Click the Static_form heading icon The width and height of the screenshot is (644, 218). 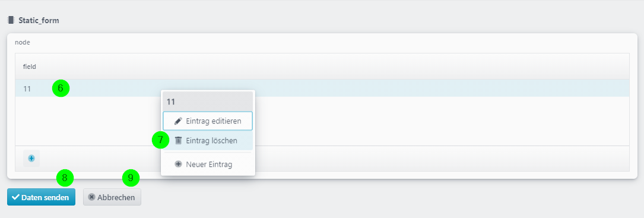[x=11, y=20]
